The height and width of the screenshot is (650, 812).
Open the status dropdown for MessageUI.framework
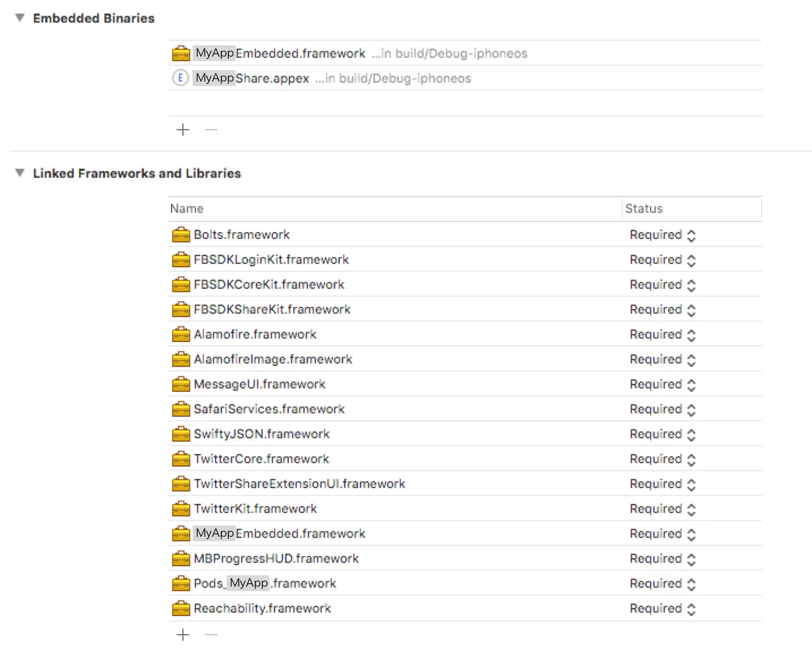663,384
